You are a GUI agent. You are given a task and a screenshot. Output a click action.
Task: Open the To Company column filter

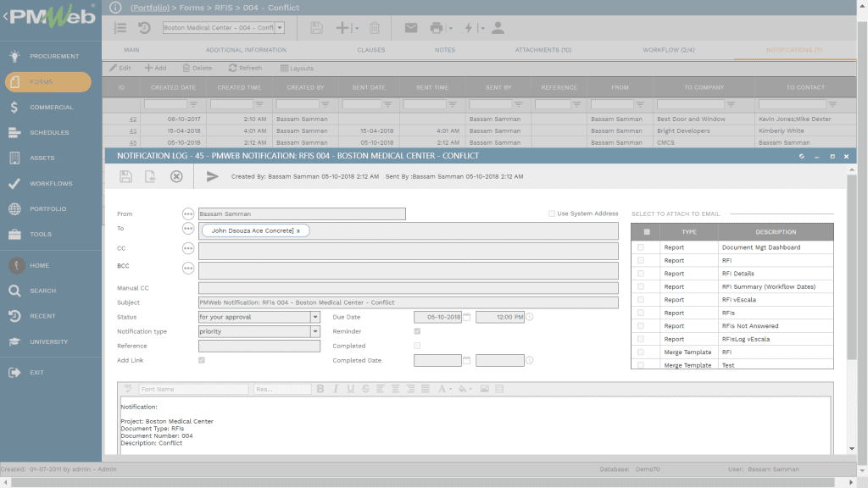pyautogui.click(x=731, y=104)
